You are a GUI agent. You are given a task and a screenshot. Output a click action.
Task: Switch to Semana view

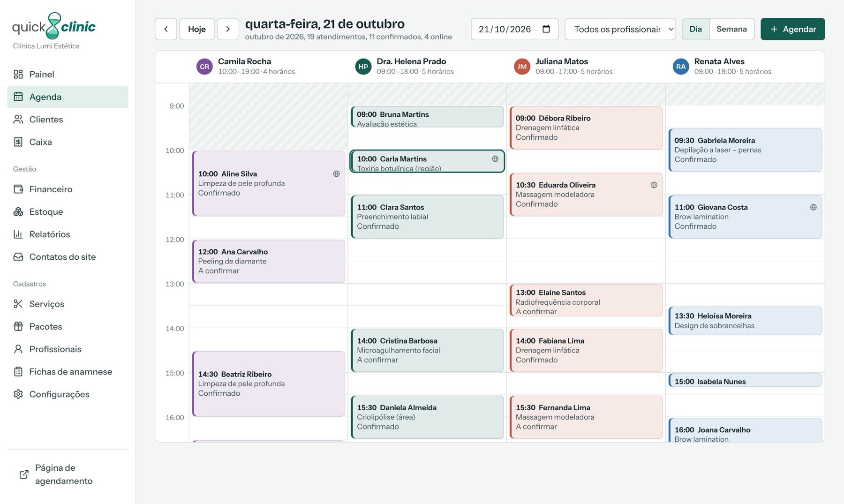(731, 29)
